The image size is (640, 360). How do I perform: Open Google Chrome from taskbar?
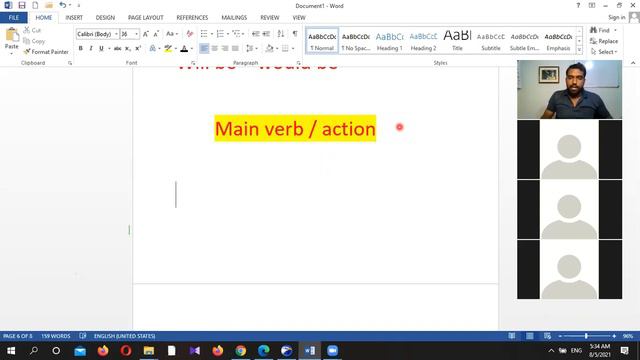[x=241, y=351]
